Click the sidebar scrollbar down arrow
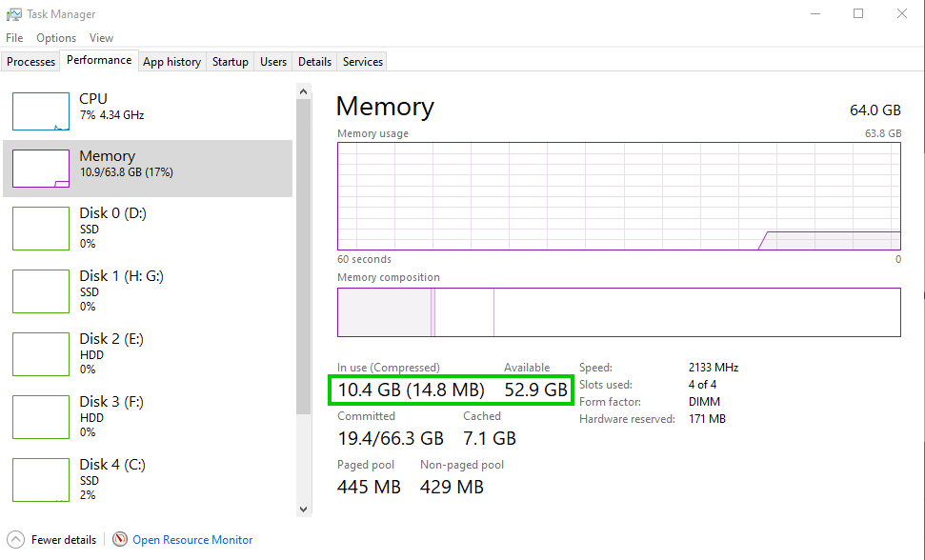925x560 pixels. [x=304, y=509]
